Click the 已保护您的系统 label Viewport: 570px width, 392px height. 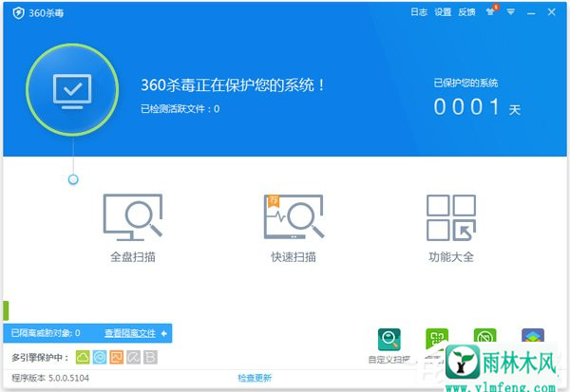(x=465, y=83)
